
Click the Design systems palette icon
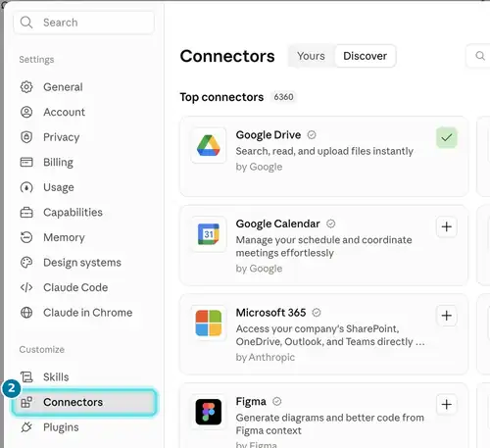coord(26,263)
